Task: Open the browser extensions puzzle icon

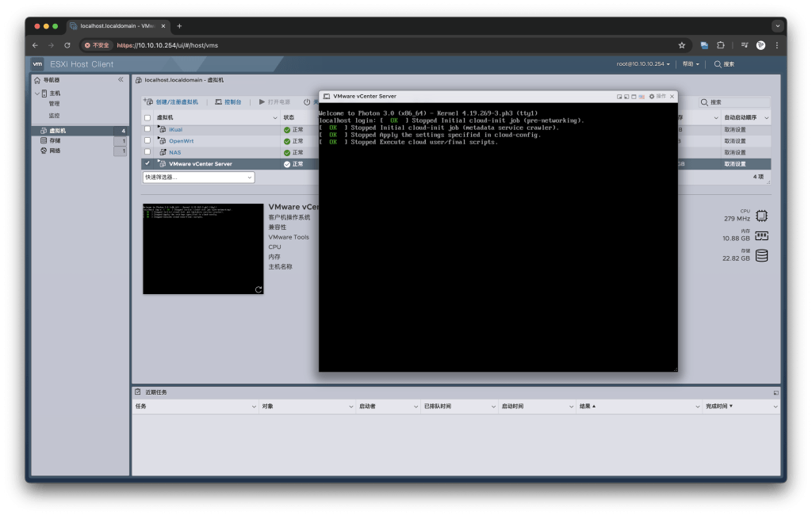Action: click(x=720, y=45)
